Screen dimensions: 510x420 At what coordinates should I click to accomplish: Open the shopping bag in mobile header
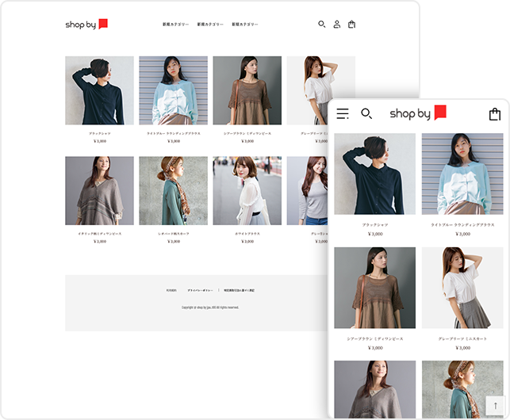tap(494, 114)
